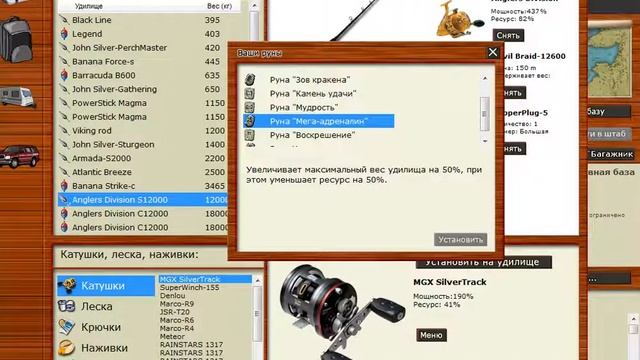The image size is (640, 360).
Task: Click the Banana Strike-c rod icon
Action: tap(64, 186)
